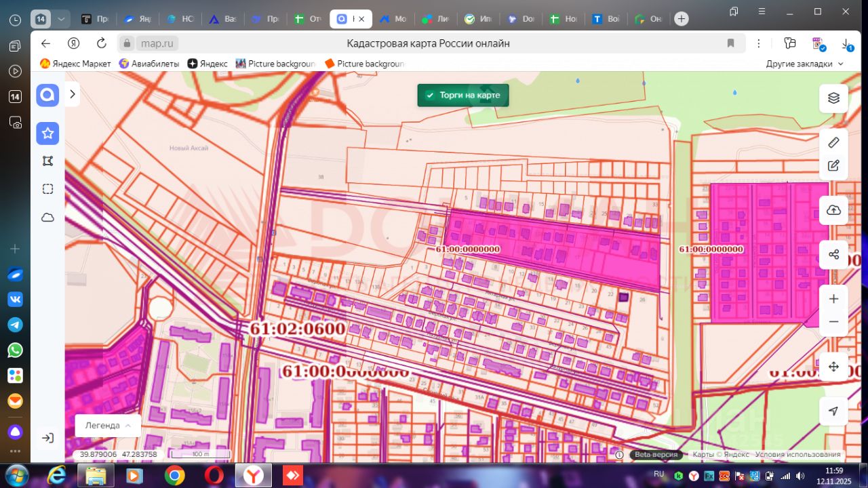The height and width of the screenshot is (488, 868).
Task: Click the cloud upload icon
Action: 833,210
